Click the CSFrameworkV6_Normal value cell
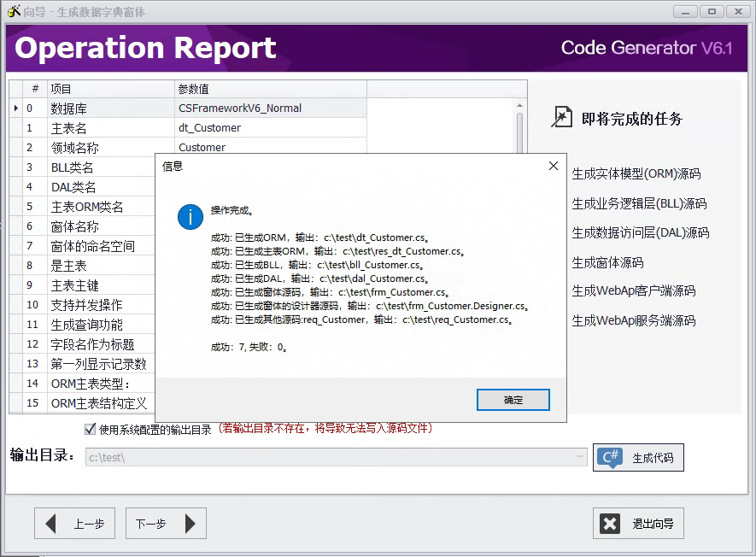 (x=271, y=108)
